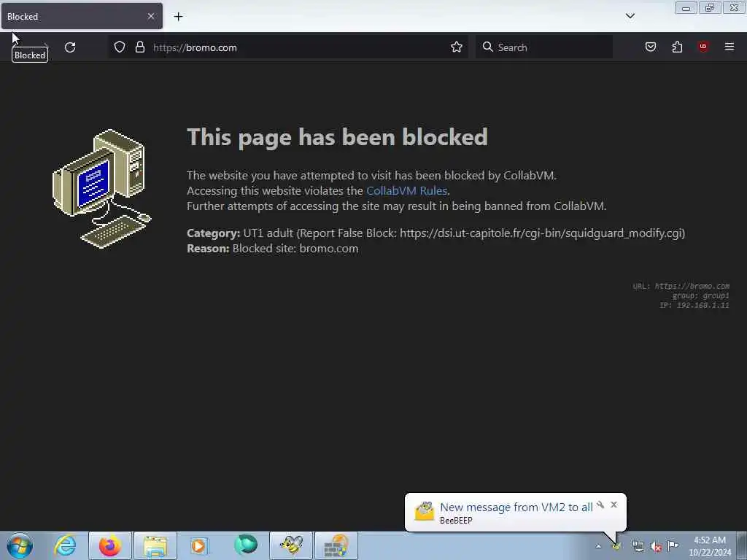Close the Blocked tab
Viewport: 747px width, 560px height.
coord(150,16)
